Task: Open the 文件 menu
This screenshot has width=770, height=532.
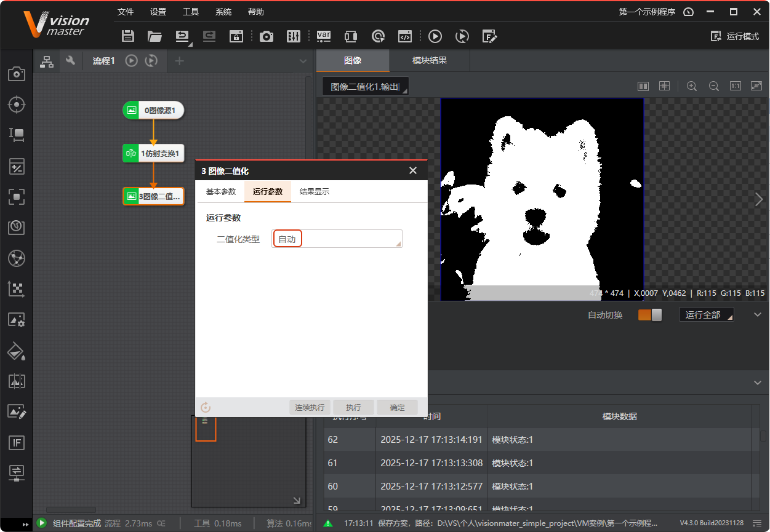Action: pos(126,12)
